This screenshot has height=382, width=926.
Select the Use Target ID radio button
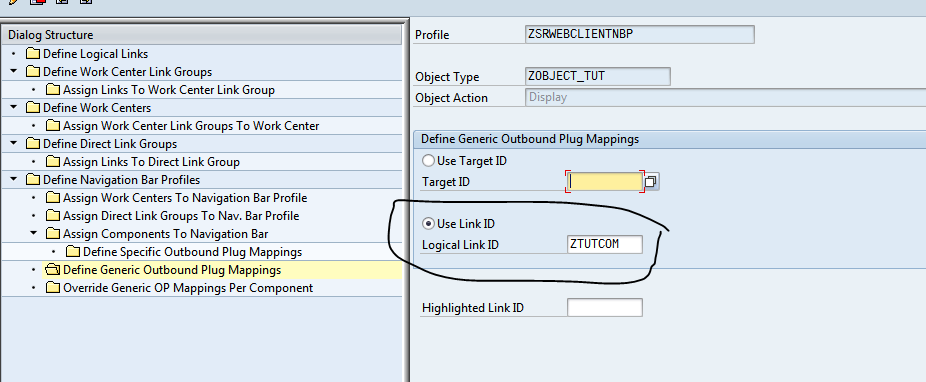[x=428, y=161]
